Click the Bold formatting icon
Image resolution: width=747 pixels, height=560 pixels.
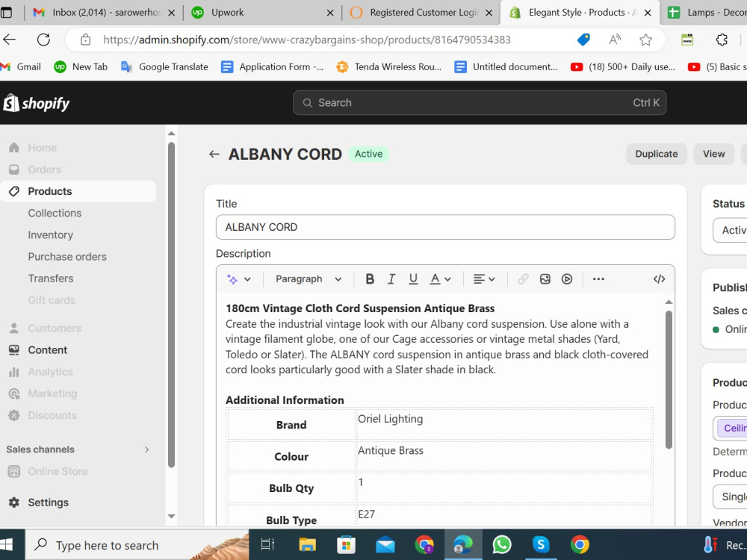(x=369, y=279)
